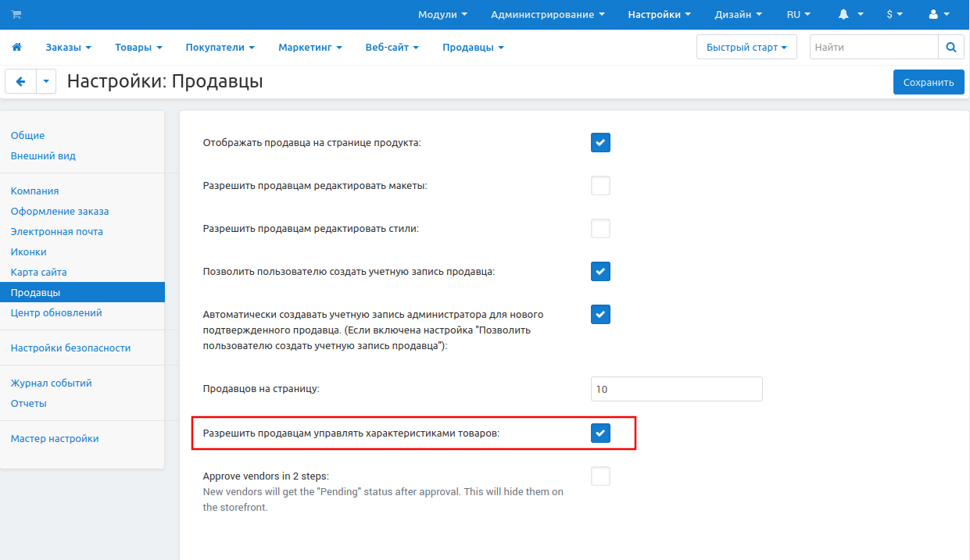Open the RU language dropdown
The height and width of the screenshot is (560, 970).
pos(798,14)
